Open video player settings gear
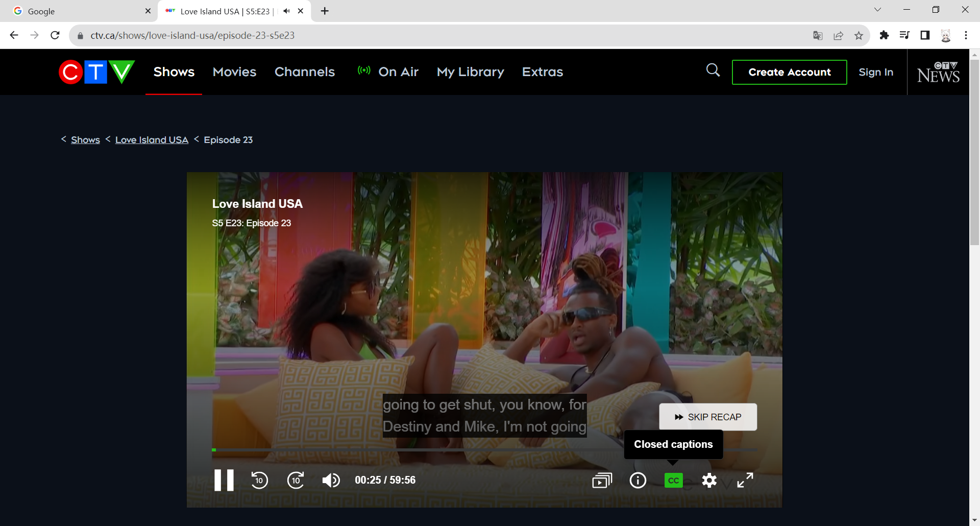 (709, 481)
